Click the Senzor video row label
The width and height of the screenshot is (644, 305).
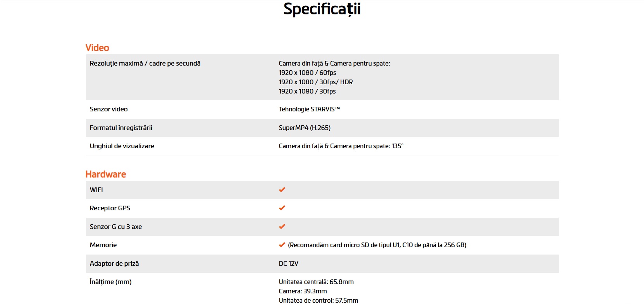tap(108, 109)
